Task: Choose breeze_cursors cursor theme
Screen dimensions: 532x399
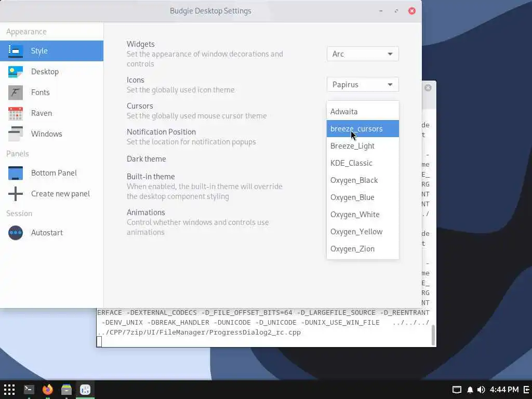Action: pos(363,129)
